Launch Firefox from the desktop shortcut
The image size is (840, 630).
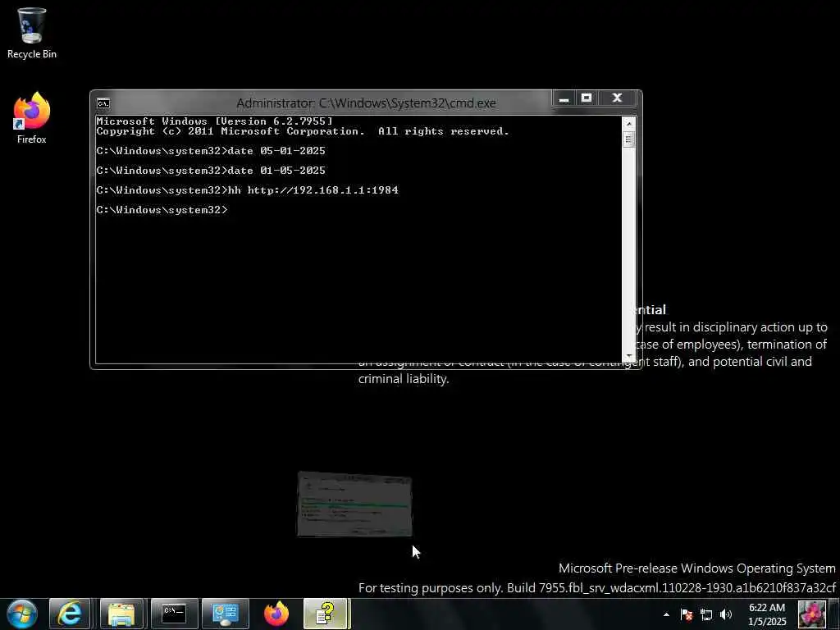pos(32,118)
